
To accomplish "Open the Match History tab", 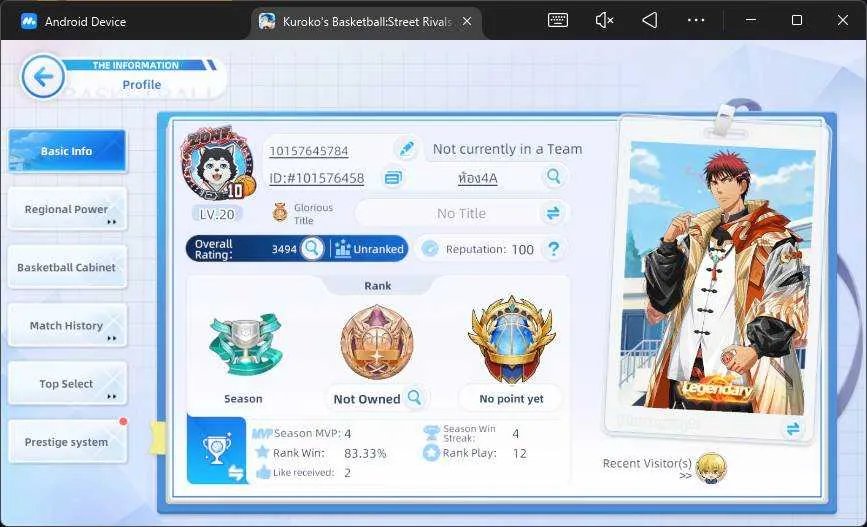I will pos(67,326).
